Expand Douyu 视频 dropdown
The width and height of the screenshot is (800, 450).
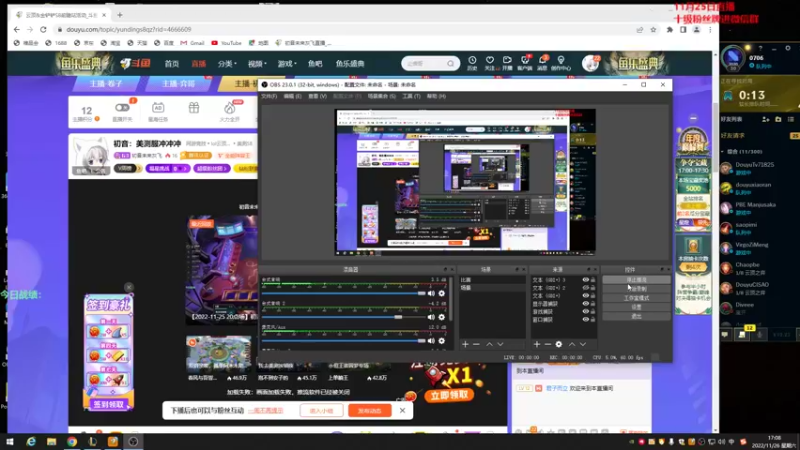[257, 64]
